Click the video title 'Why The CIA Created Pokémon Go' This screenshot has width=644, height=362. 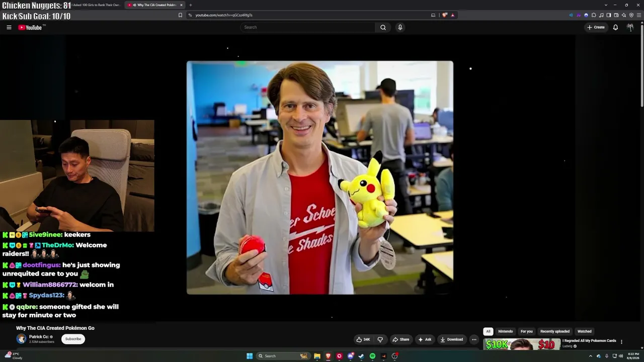coord(55,328)
